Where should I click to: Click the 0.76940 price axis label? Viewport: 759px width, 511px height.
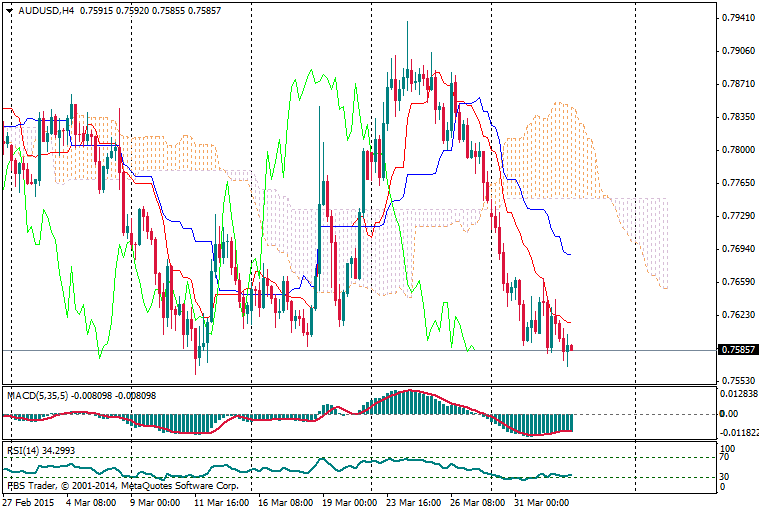tap(738, 249)
